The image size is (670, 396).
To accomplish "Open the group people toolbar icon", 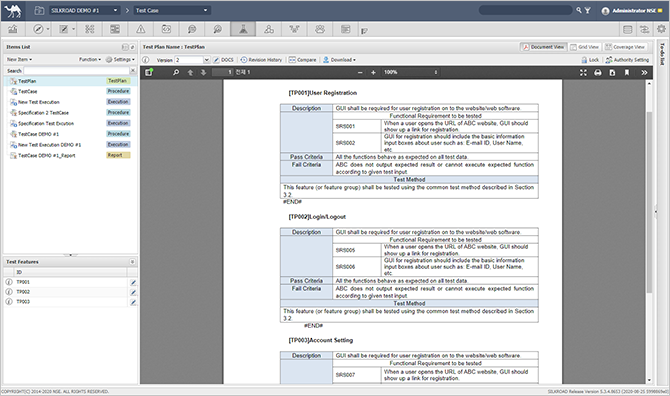I will [x=320, y=29].
